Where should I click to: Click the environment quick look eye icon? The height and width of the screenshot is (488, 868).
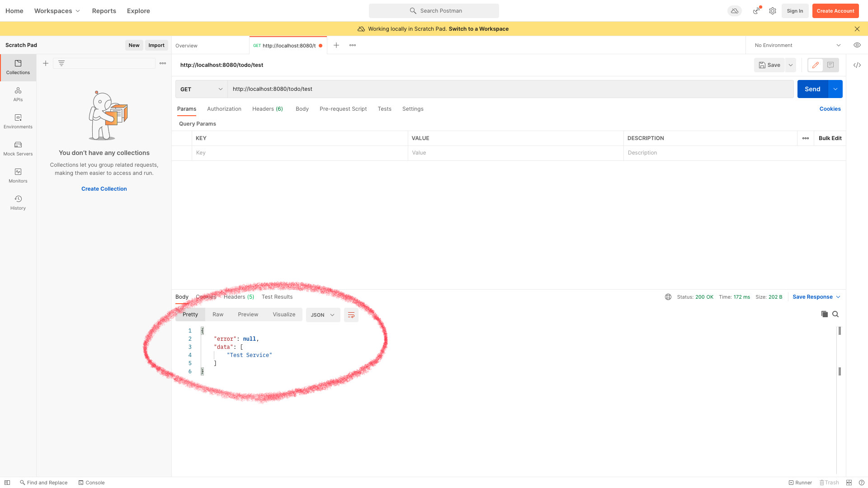(857, 45)
